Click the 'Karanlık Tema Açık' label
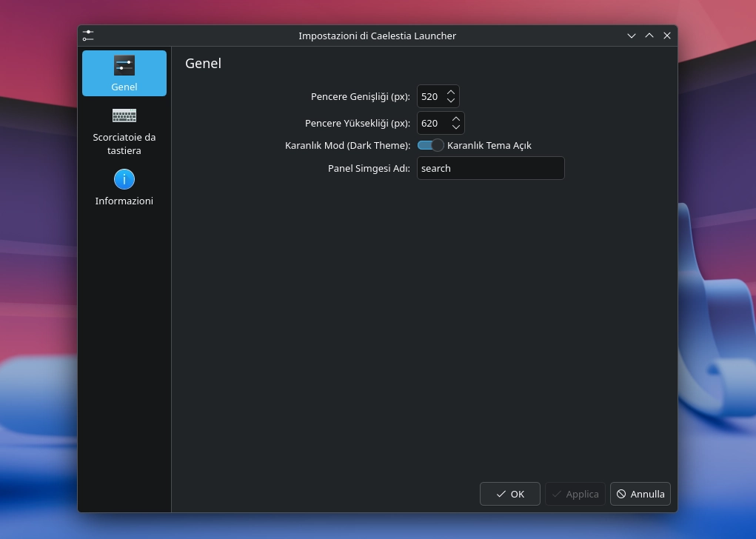 [489, 146]
